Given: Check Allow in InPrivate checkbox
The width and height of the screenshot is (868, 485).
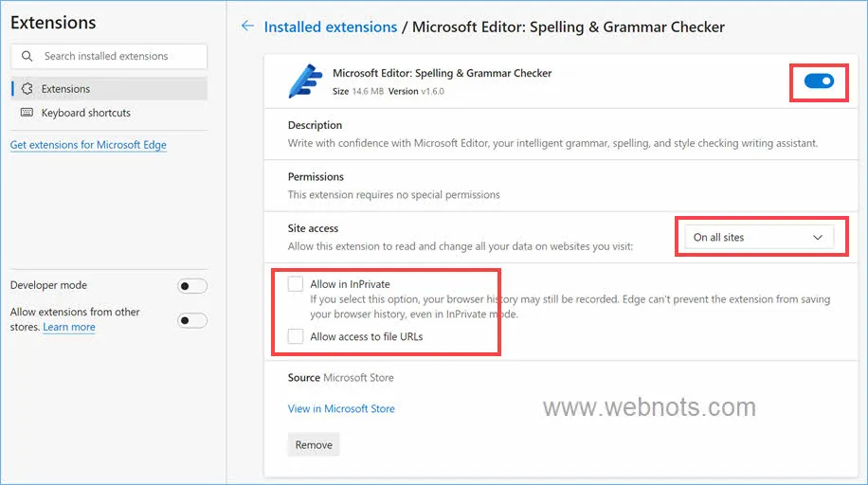Looking at the screenshot, I should (296, 284).
